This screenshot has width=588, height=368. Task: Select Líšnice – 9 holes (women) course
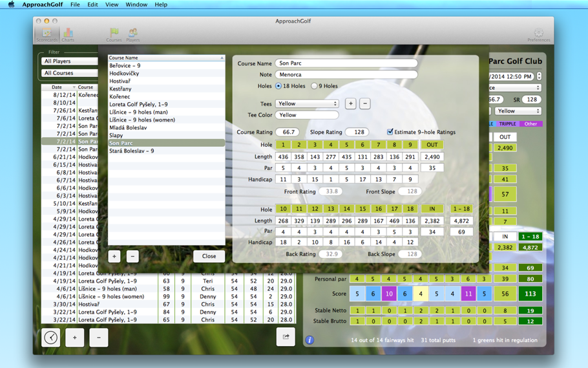(167, 120)
